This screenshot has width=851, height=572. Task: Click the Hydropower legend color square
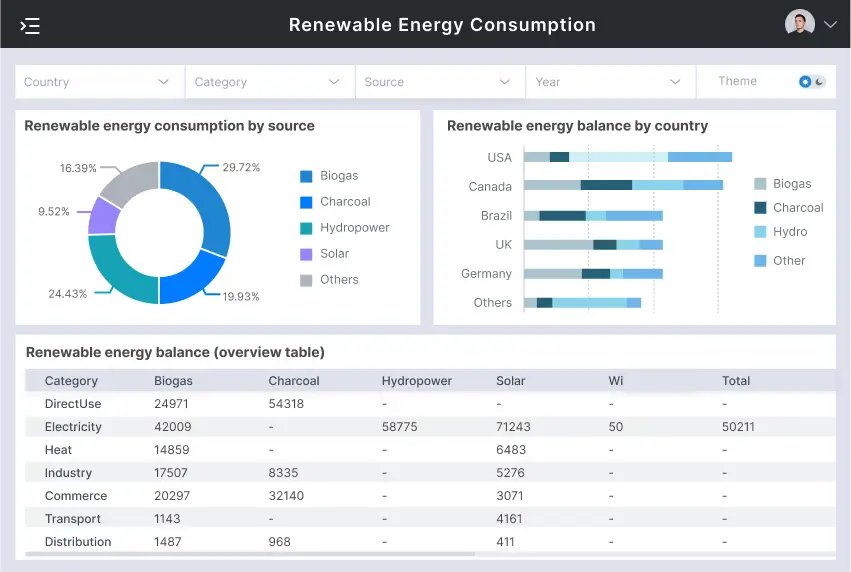tap(306, 228)
